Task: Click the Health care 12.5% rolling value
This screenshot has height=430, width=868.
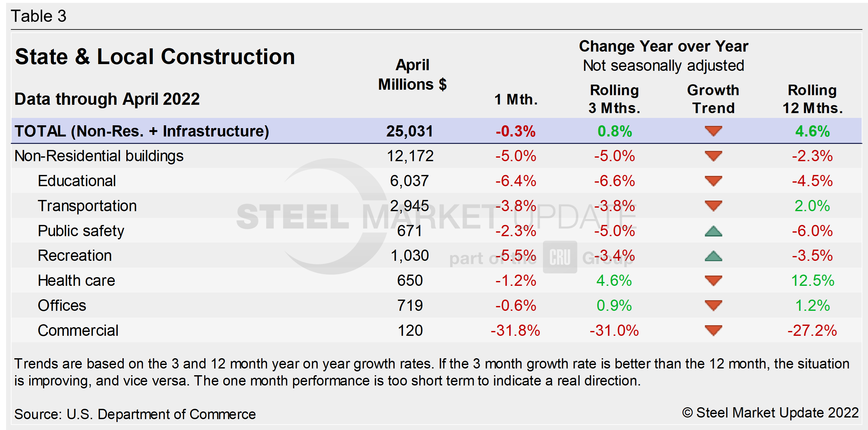Action: tap(812, 280)
